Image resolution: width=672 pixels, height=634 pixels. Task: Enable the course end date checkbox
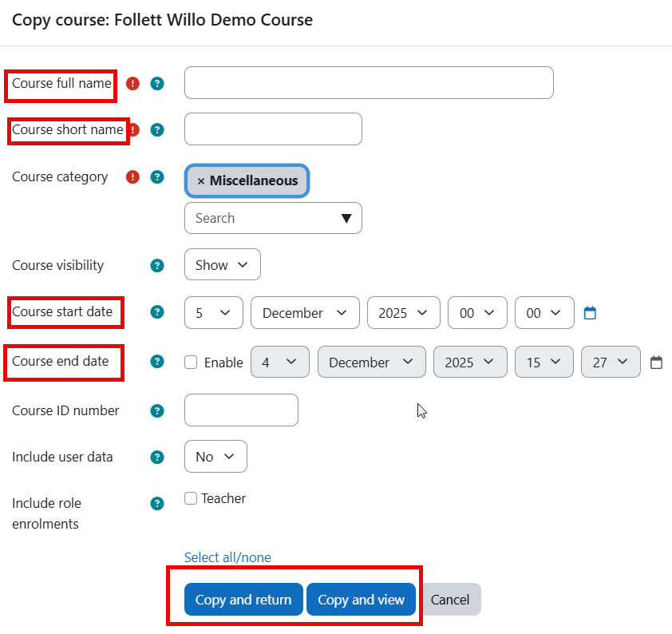click(x=191, y=362)
